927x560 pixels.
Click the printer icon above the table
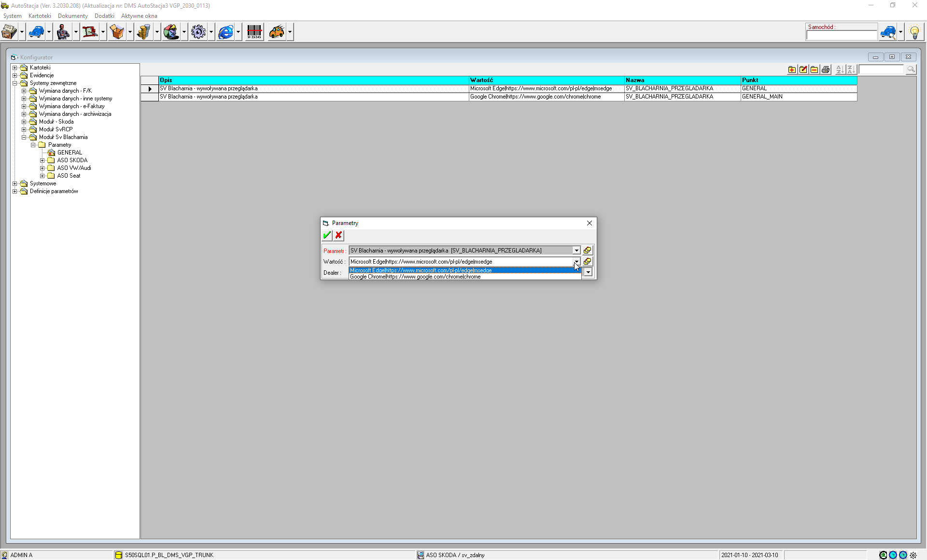tap(826, 70)
